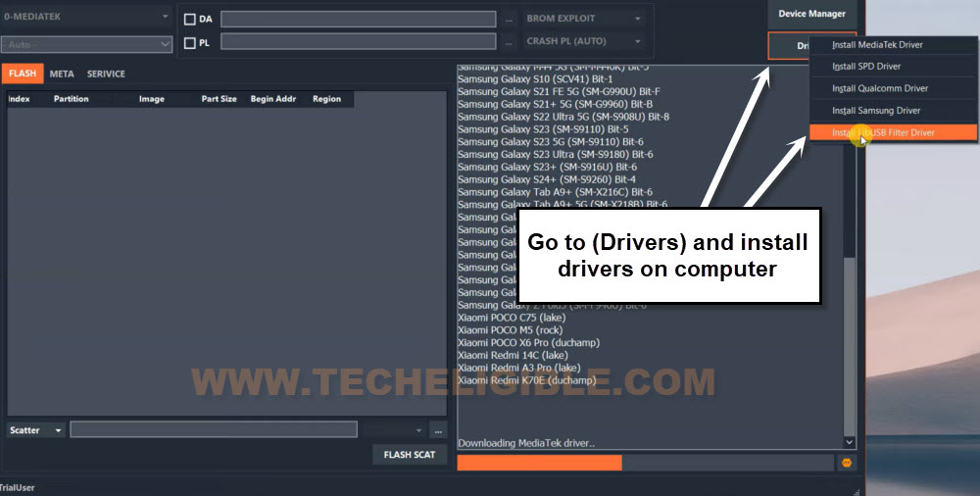Choose Install Qualcomm Driver

893,88
